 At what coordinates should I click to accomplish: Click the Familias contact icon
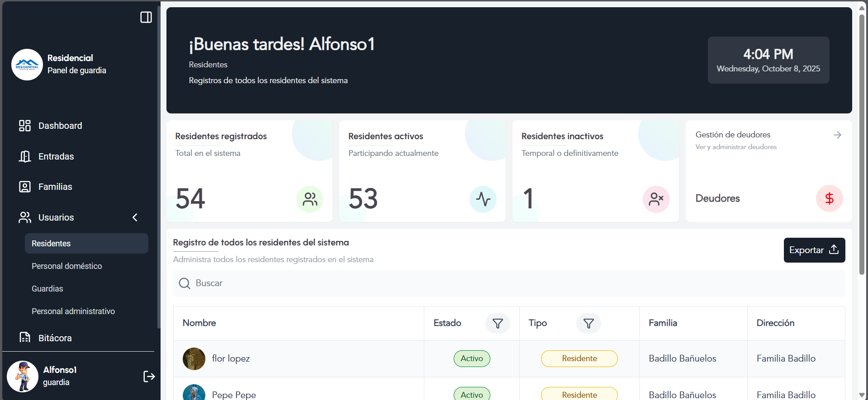pos(25,187)
